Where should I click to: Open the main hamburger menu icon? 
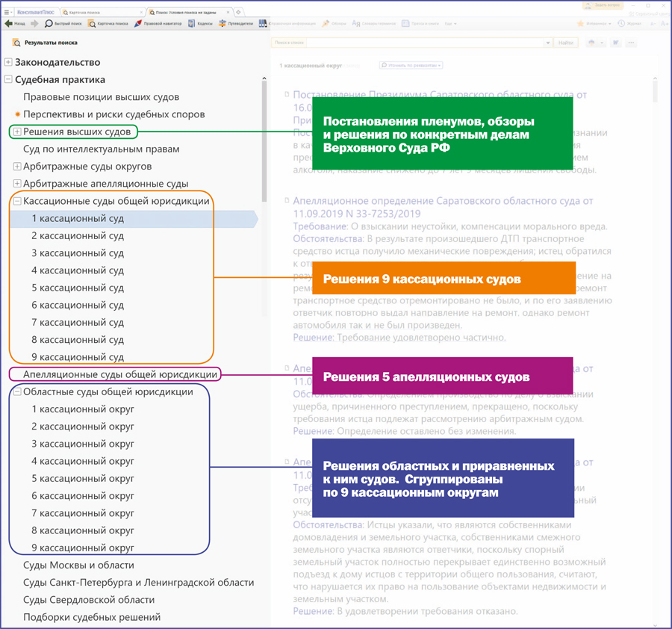tap(7, 13)
